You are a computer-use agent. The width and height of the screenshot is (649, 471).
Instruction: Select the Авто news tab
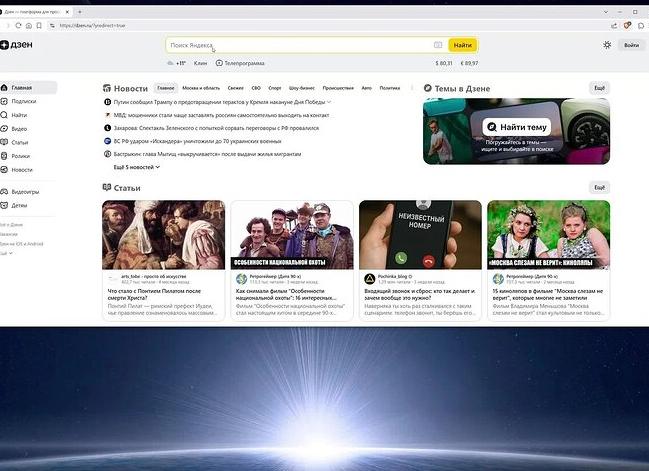click(x=367, y=88)
